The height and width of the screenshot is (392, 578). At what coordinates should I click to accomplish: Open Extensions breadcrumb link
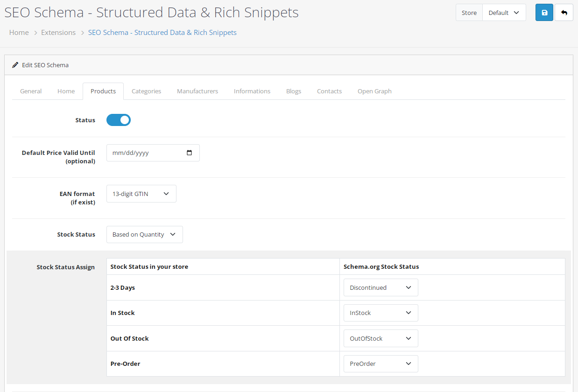coord(58,32)
